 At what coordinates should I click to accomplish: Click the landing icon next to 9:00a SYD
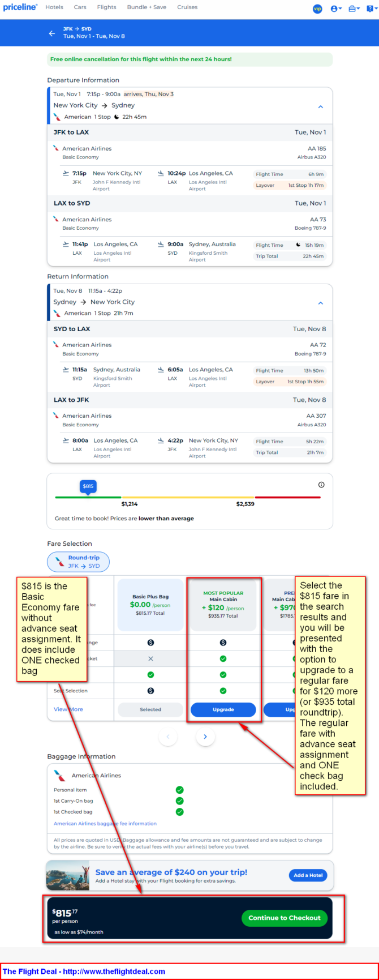click(161, 244)
